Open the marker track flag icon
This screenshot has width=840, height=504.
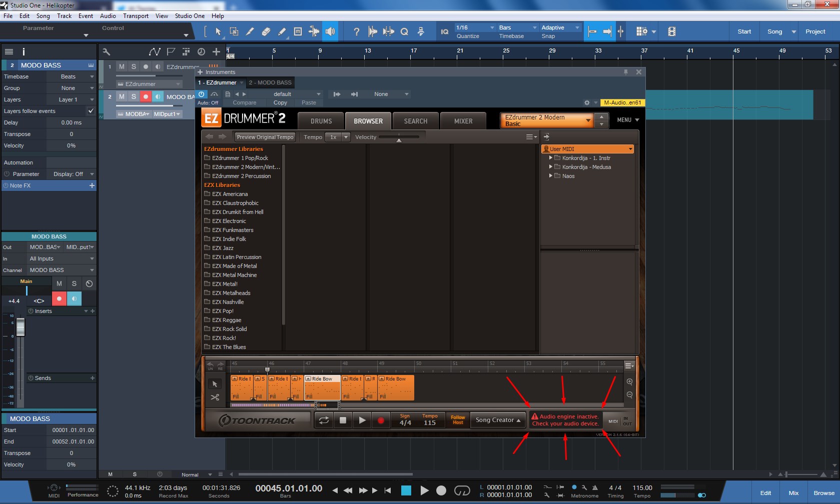[x=171, y=51]
